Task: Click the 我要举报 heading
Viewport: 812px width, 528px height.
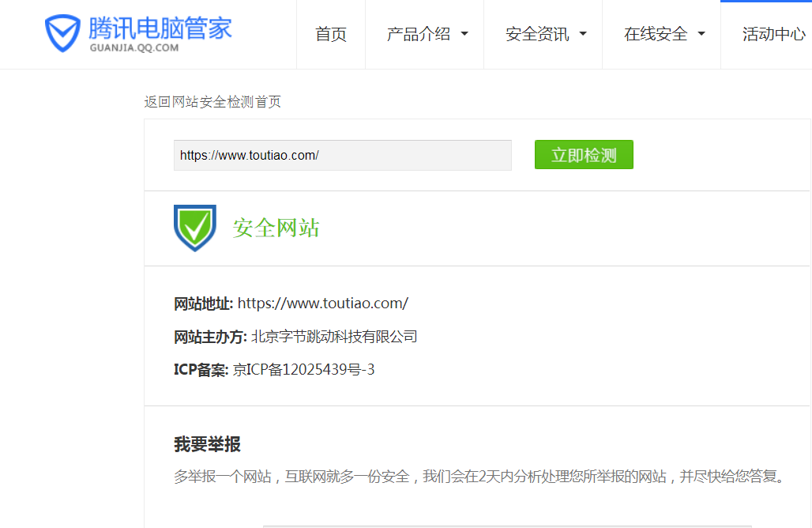Action: point(207,444)
